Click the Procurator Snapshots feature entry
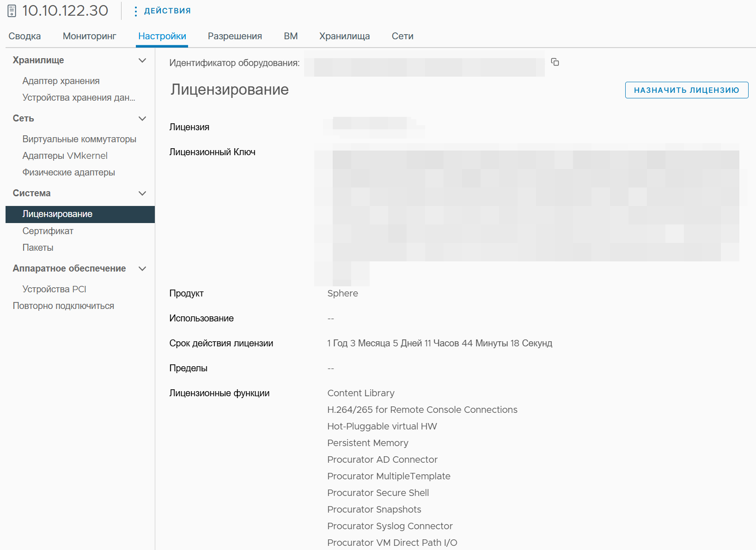The image size is (756, 550). coord(374,509)
